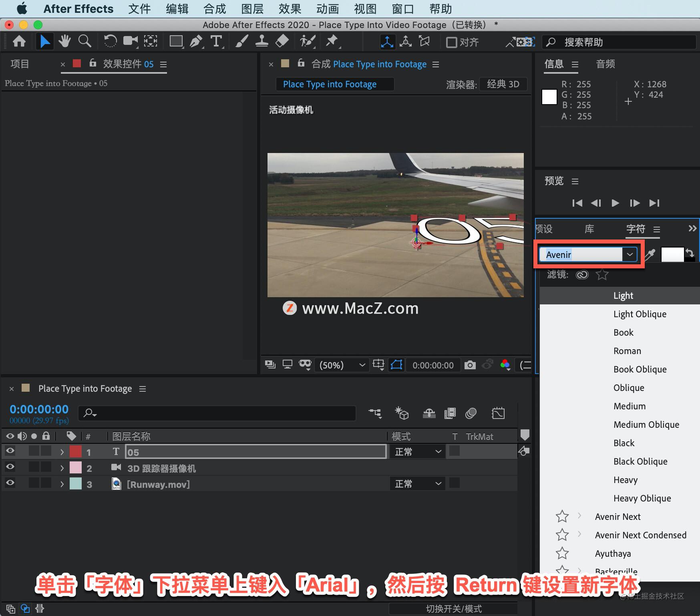Viewport: 700px width, 616px height.
Task: Choose View Axis mode icon
Action: (x=424, y=42)
